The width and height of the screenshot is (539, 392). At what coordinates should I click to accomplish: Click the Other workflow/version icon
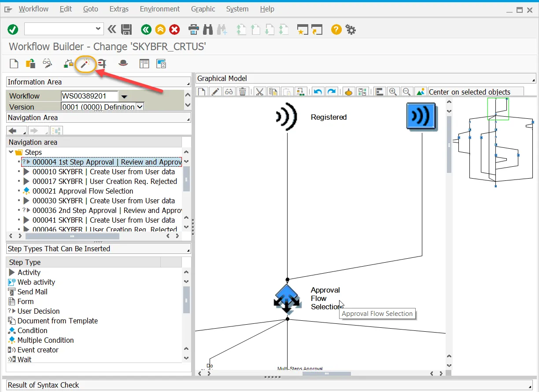[30, 64]
